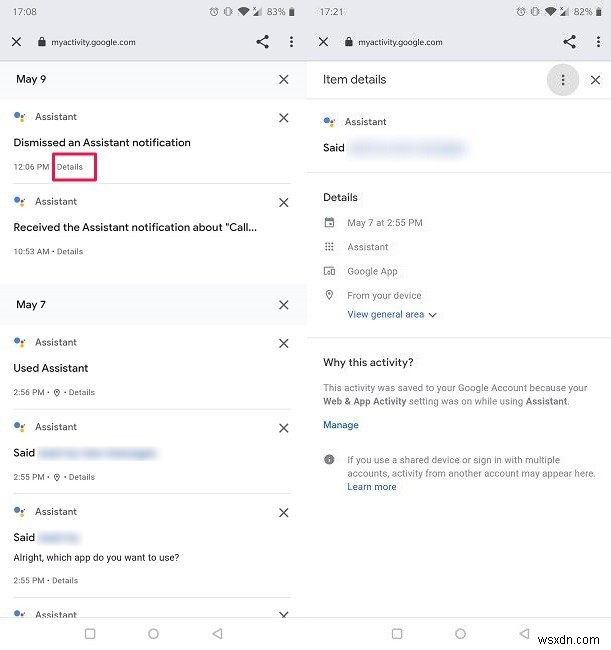Delete the 'Alright, which app' Said entry
Screen dimensions: 611x650
284,513
